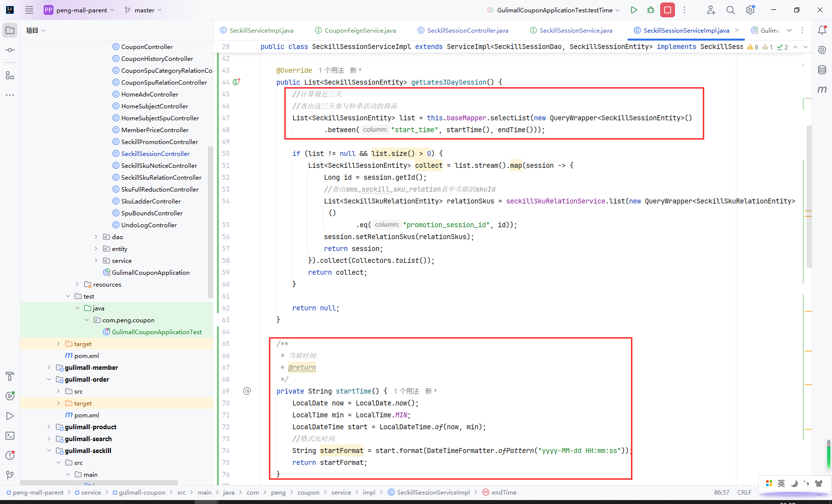Collapse the test folder

(x=68, y=297)
